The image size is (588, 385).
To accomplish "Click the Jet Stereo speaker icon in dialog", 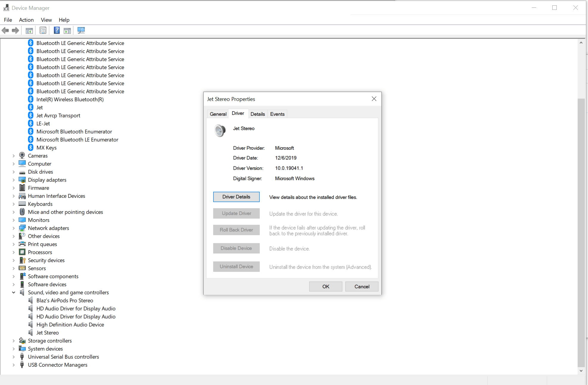I will pos(220,130).
